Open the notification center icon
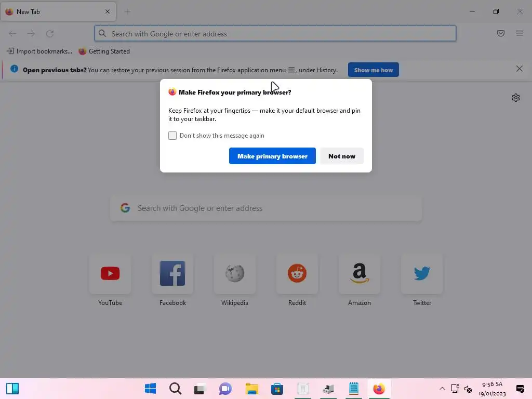The image size is (532, 399). tap(520, 389)
